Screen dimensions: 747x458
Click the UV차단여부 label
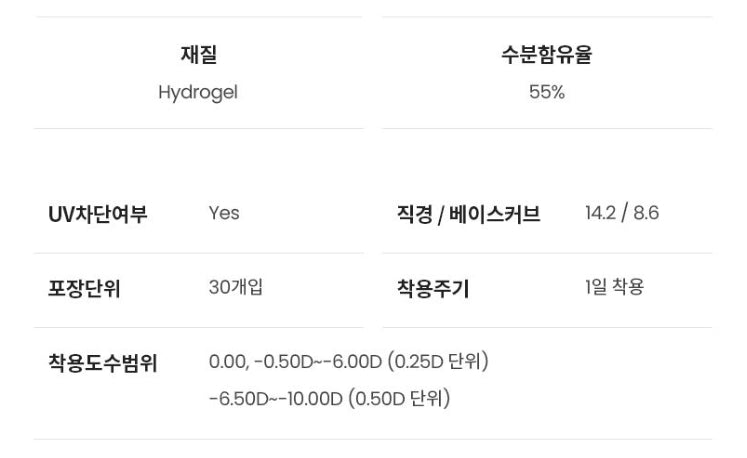coord(98,214)
